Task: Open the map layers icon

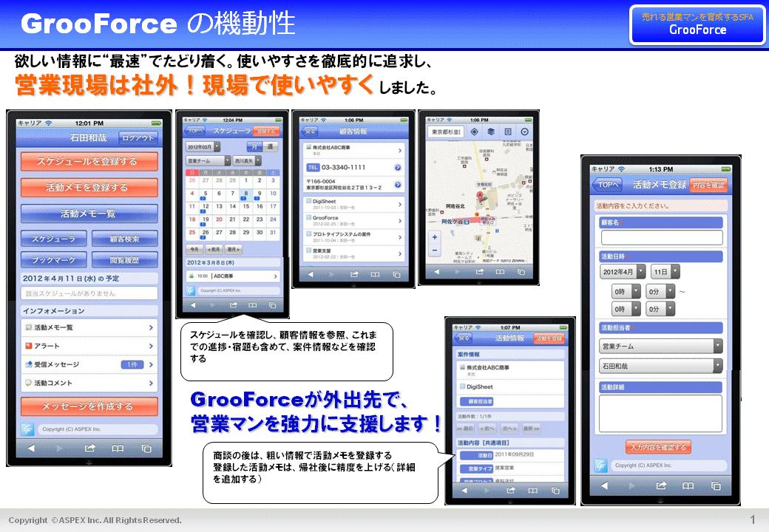Action: [491, 132]
